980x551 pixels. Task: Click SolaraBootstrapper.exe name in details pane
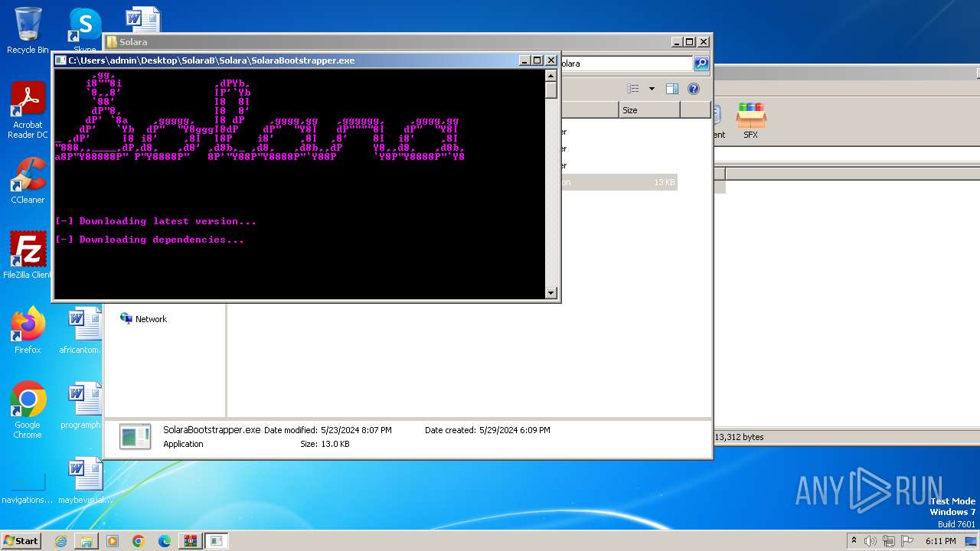tap(212, 430)
